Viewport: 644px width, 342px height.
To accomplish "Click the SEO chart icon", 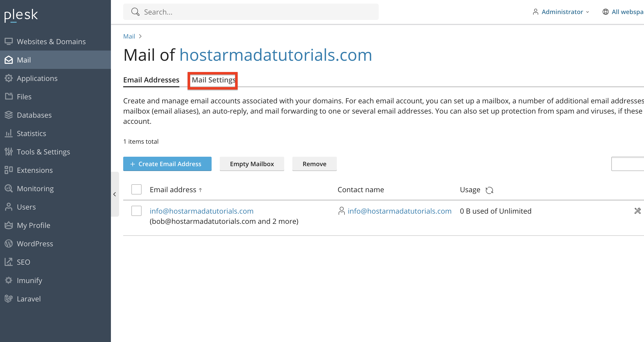I will point(9,262).
